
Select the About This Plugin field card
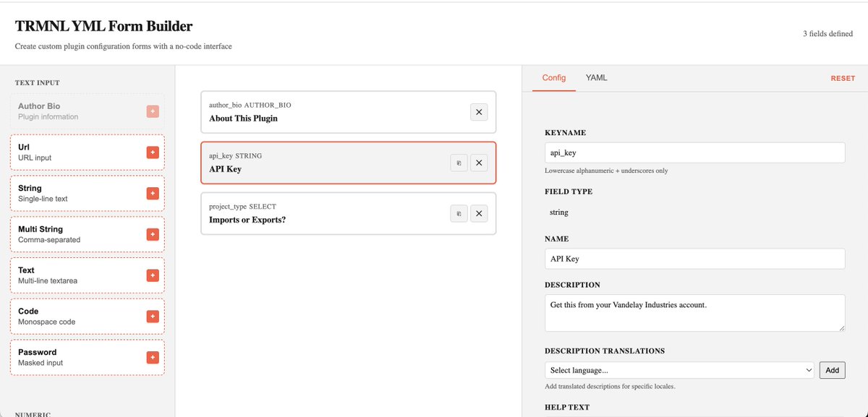[x=349, y=112]
